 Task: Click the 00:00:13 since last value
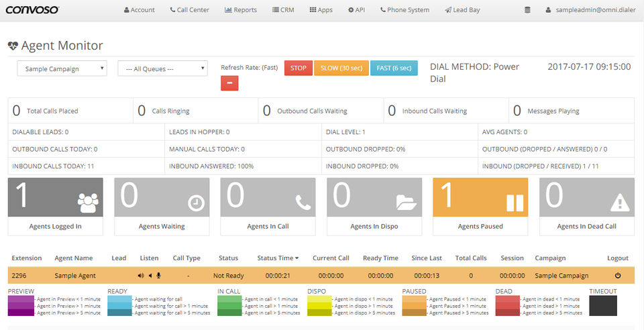pos(427,276)
